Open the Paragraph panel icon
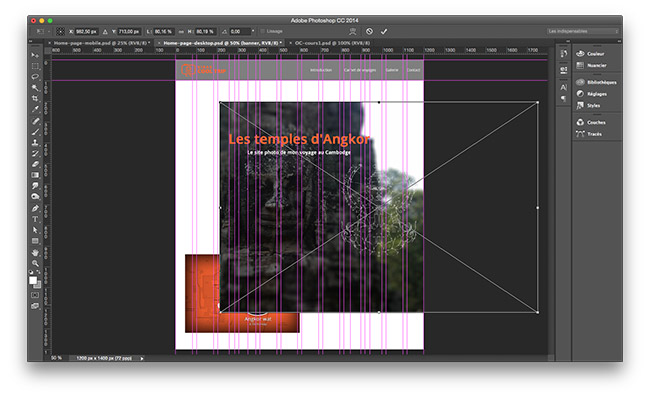 pos(563,99)
